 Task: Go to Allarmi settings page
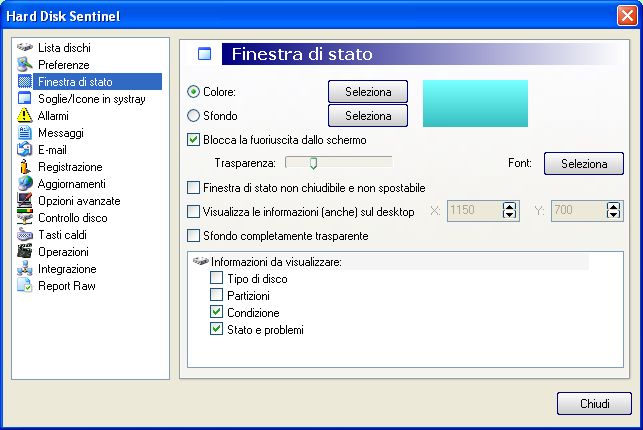tap(53, 116)
